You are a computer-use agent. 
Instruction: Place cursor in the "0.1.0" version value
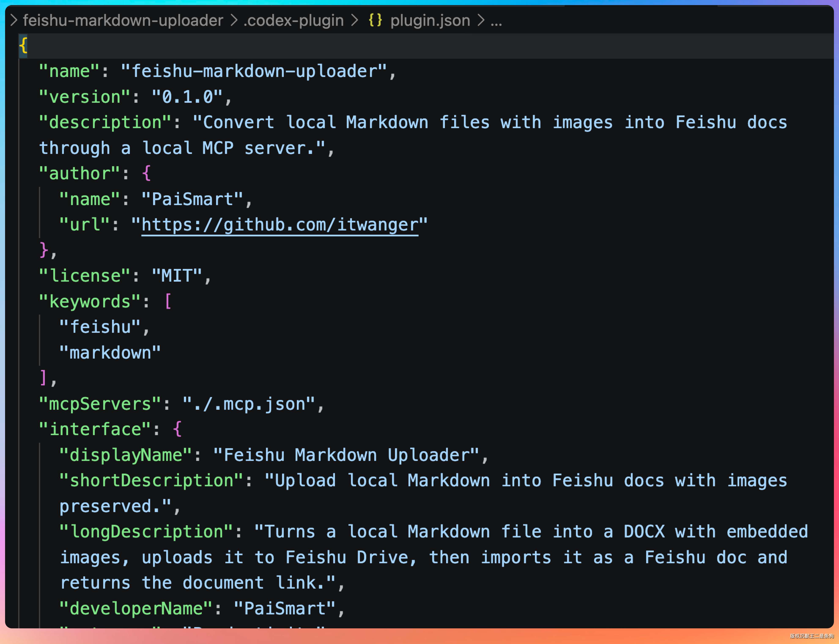pyautogui.click(x=187, y=97)
